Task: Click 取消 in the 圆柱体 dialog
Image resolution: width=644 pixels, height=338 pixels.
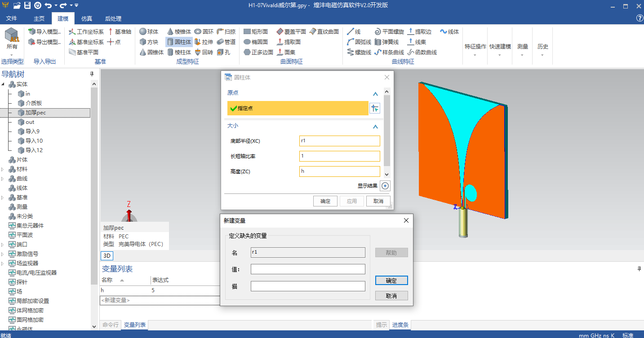Action: coord(378,201)
